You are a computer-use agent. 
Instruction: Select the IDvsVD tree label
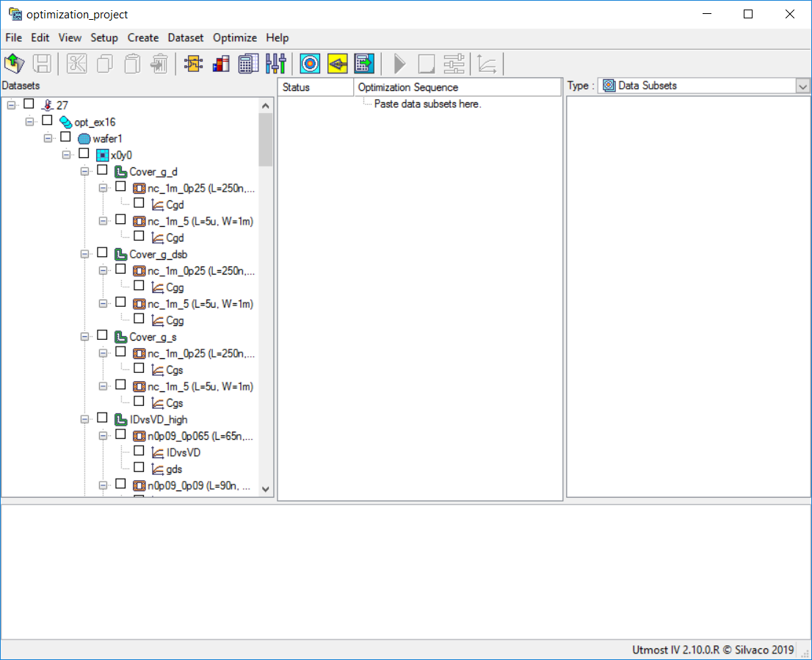pyautogui.click(x=184, y=452)
